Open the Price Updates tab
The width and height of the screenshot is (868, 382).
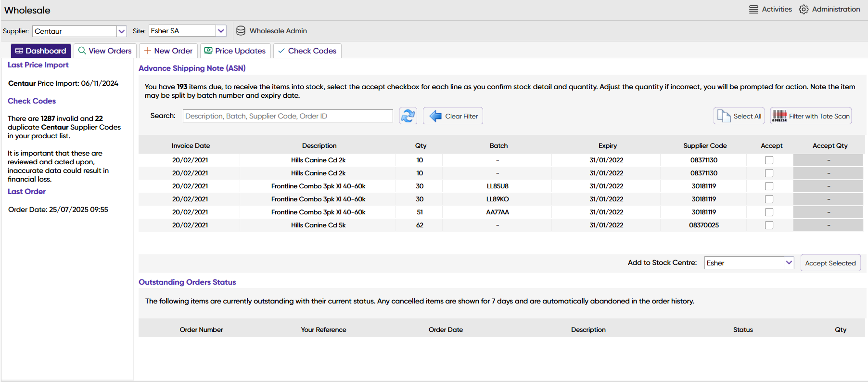coord(235,51)
